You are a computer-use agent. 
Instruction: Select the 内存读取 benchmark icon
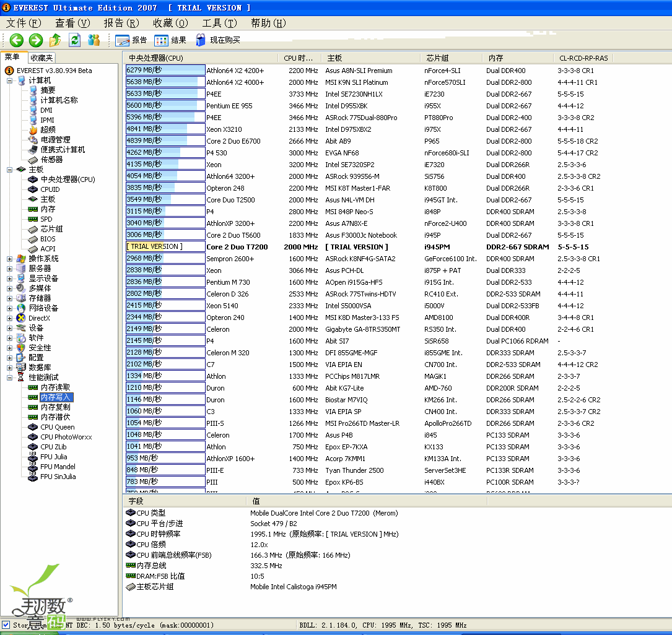click(33, 387)
